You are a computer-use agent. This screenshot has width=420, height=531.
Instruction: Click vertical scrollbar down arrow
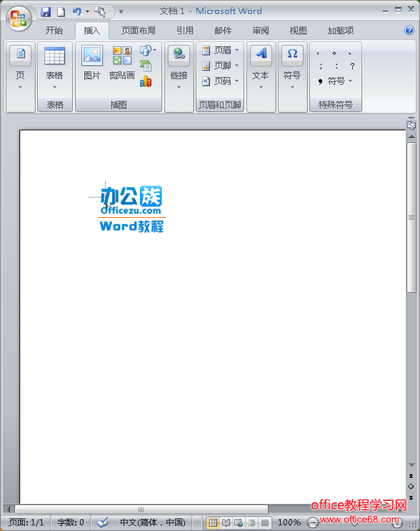[412, 465]
